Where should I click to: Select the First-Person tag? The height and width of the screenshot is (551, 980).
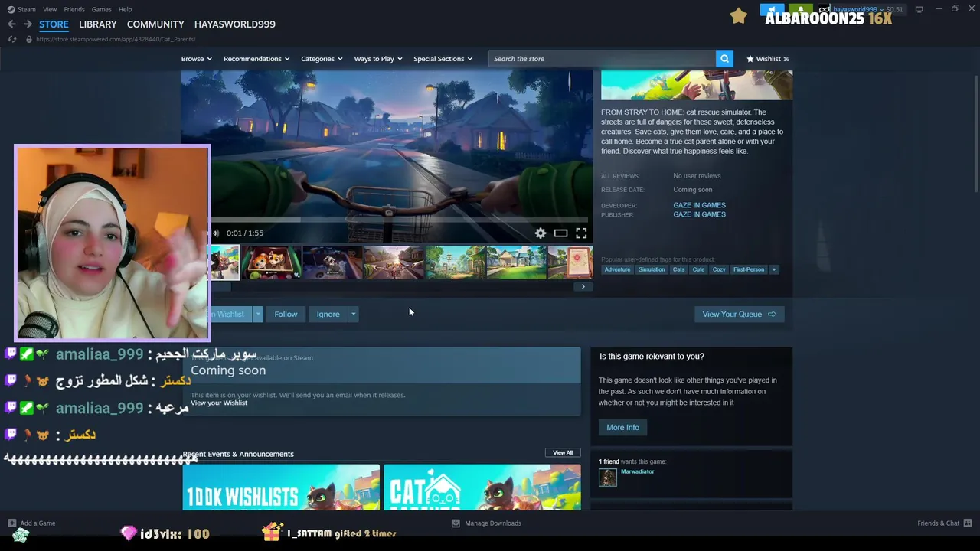[749, 269]
